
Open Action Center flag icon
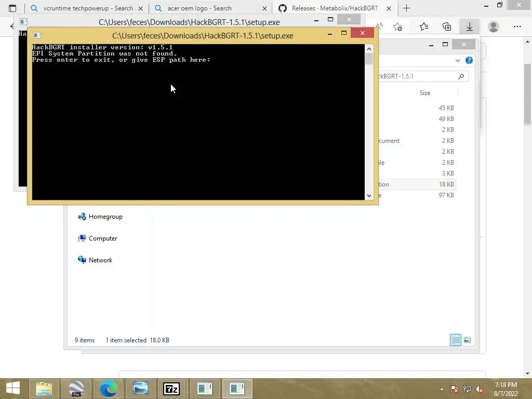point(454,389)
